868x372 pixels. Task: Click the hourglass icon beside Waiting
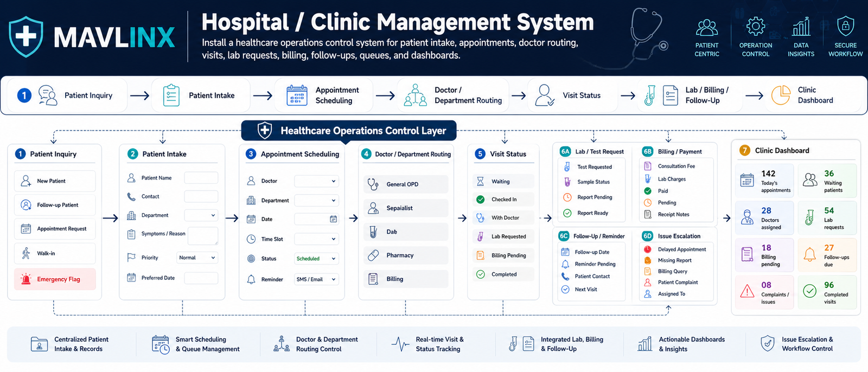click(480, 182)
